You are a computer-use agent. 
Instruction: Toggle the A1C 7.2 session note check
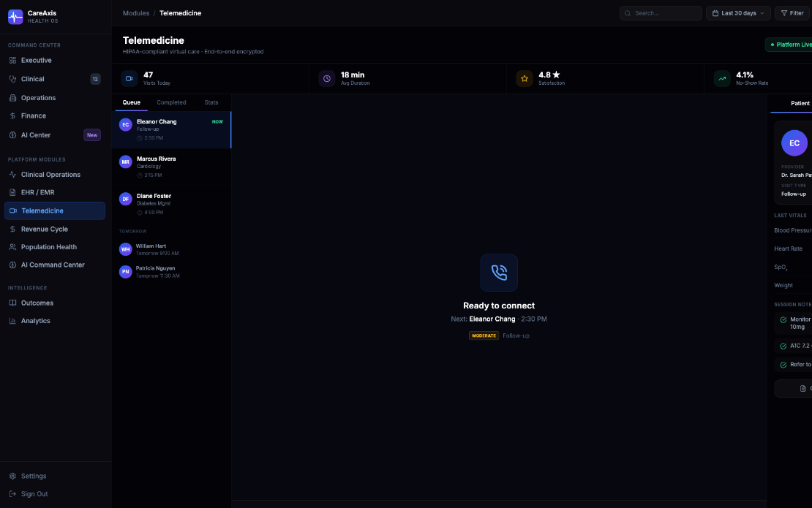pyautogui.click(x=783, y=346)
